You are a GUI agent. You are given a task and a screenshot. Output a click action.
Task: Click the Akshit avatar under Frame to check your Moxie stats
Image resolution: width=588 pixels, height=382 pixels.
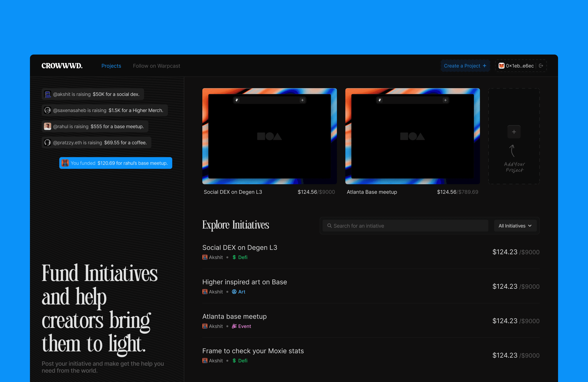click(x=205, y=361)
